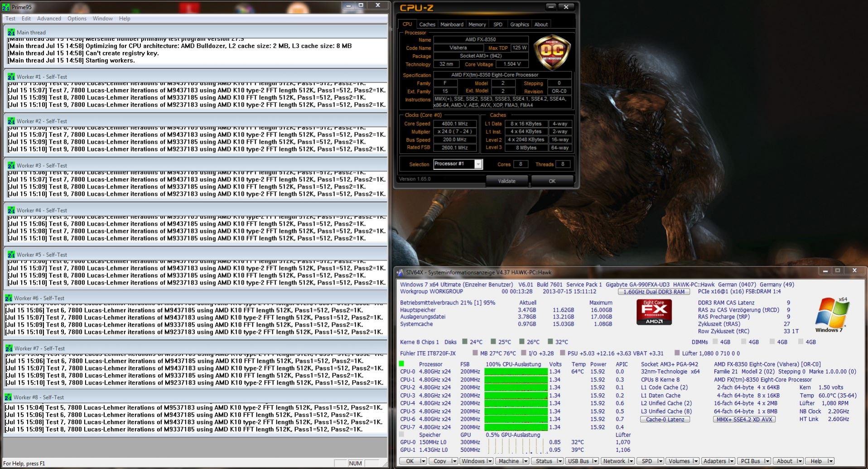
Task: Open the Processor #1 selection dropdown in CPU-Z
Action: (478, 164)
